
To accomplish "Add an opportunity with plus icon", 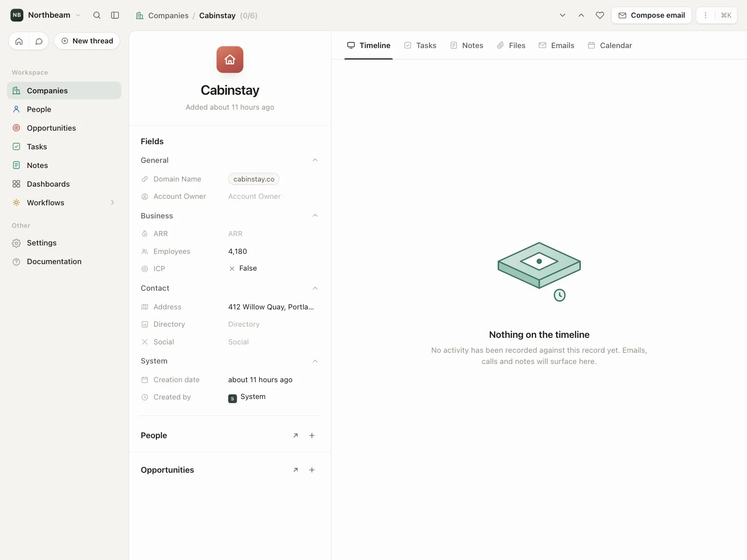I will pyautogui.click(x=312, y=470).
